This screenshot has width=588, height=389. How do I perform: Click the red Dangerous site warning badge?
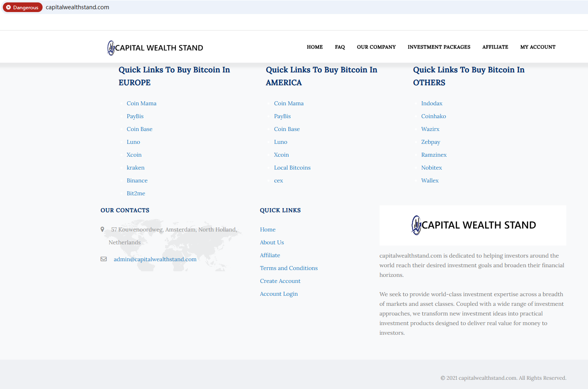pos(22,7)
